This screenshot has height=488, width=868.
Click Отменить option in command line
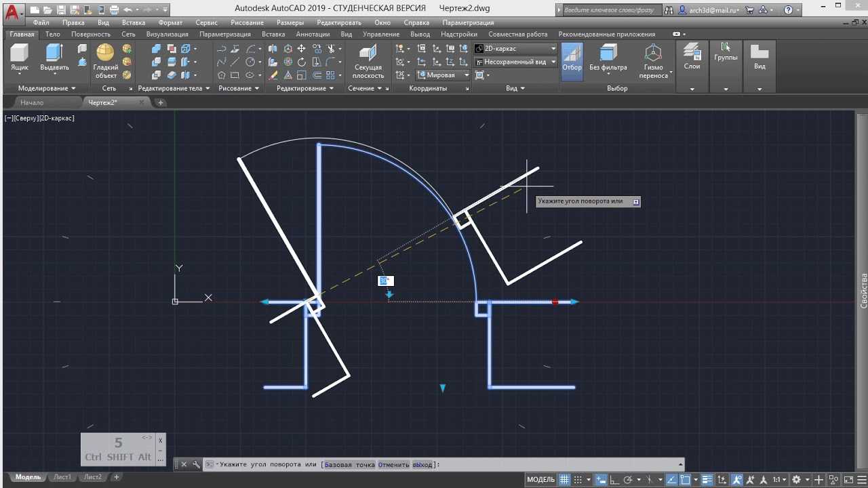[x=394, y=464]
